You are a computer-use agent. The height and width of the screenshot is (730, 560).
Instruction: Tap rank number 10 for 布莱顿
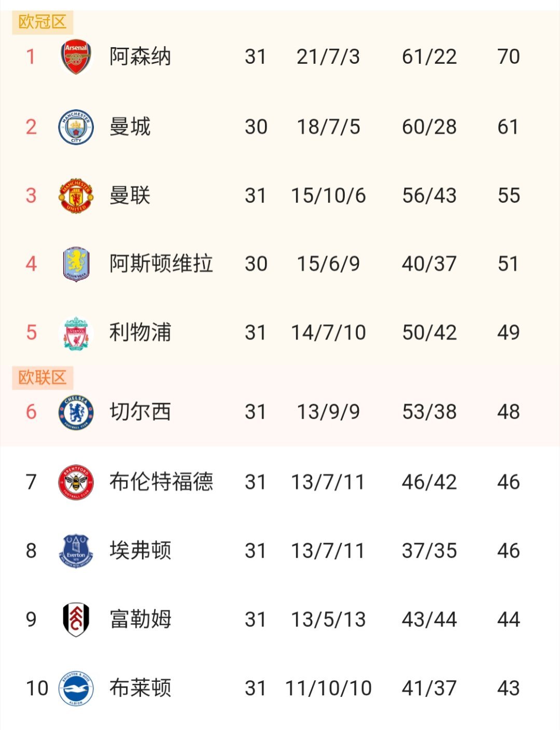pos(37,688)
